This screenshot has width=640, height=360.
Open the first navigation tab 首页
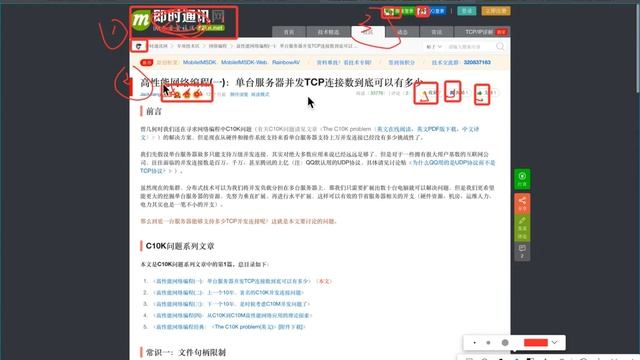pyautogui.click(x=289, y=32)
